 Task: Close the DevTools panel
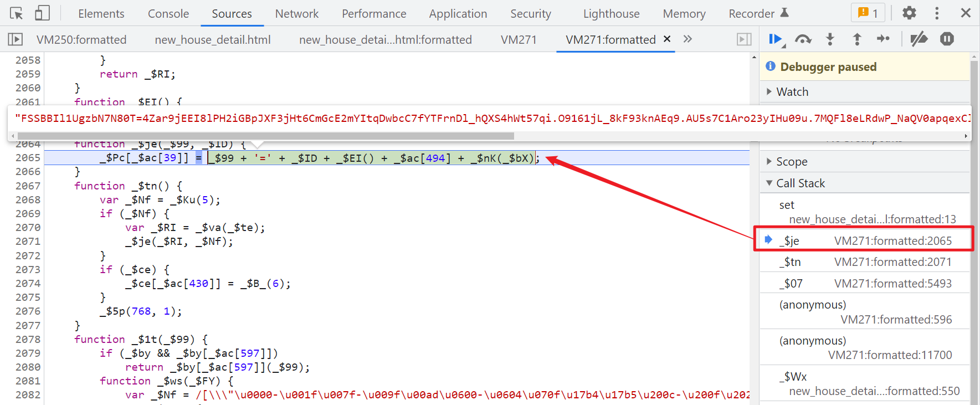tap(966, 13)
